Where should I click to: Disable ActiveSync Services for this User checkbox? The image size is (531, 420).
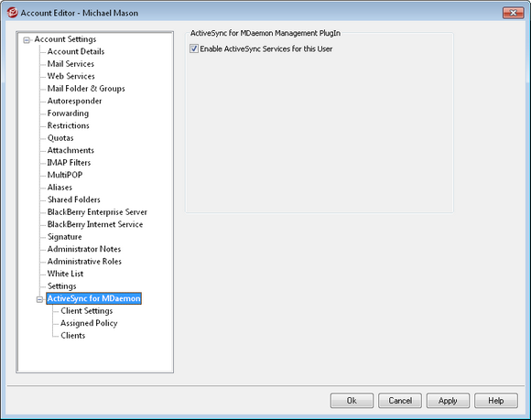tap(194, 48)
